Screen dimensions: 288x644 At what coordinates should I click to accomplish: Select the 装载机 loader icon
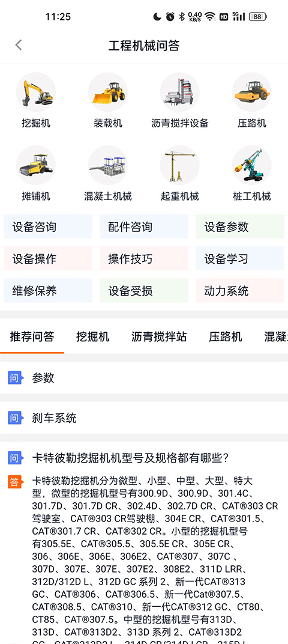click(x=108, y=93)
